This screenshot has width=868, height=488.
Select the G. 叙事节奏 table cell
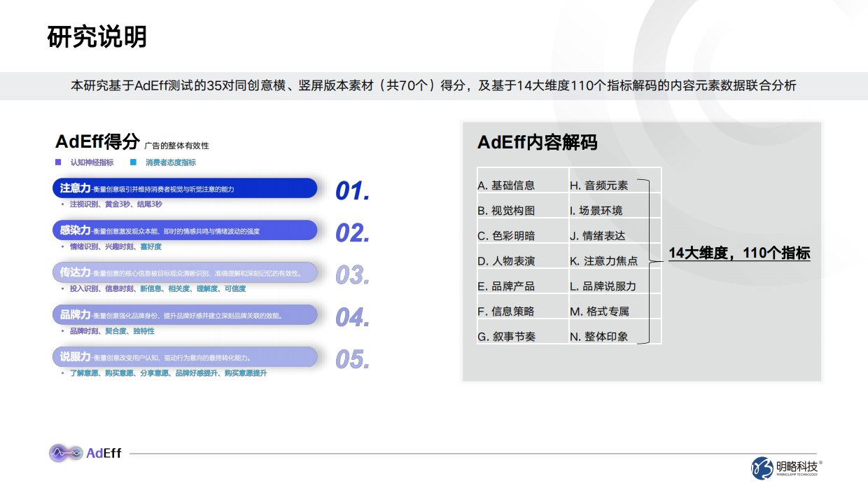coord(523,332)
